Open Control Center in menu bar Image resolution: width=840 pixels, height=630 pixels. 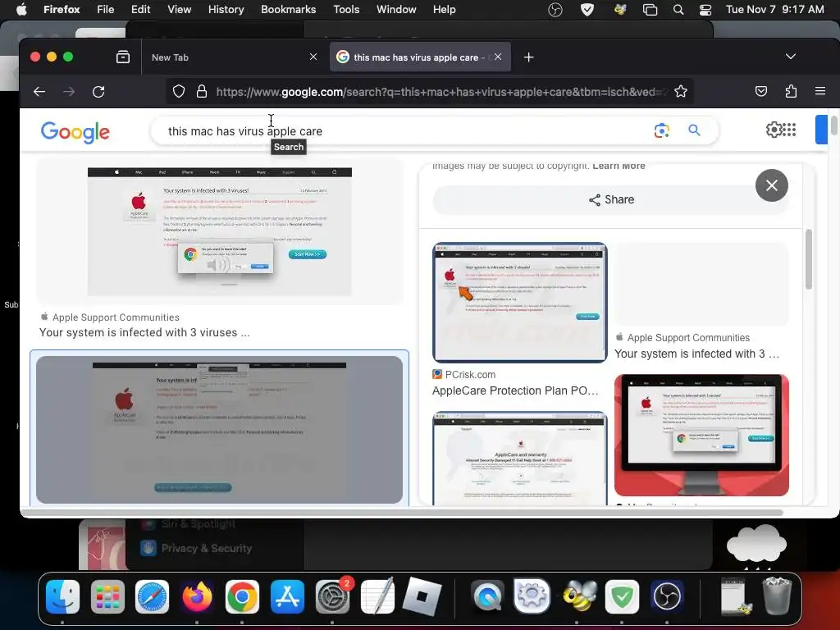click(x=705, y=10)
